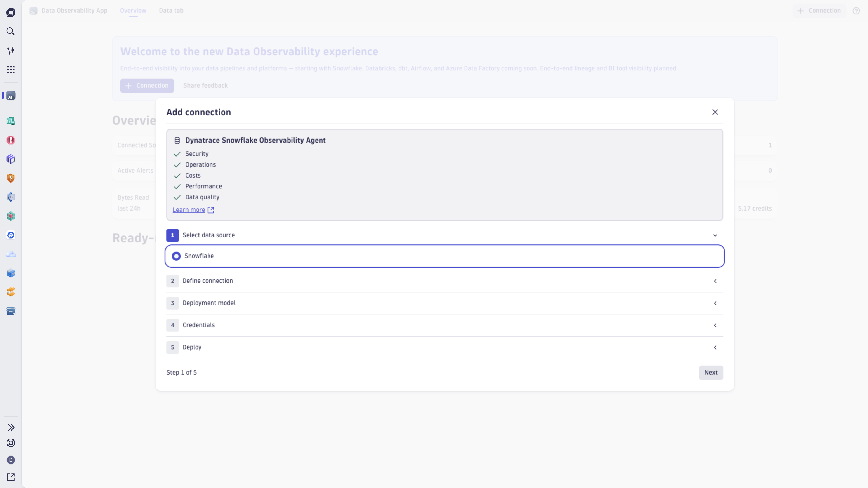The width and height of the screenshot is (868, 488).
Task: Open the apps grid launcher
Action: [x=11, y=70]
